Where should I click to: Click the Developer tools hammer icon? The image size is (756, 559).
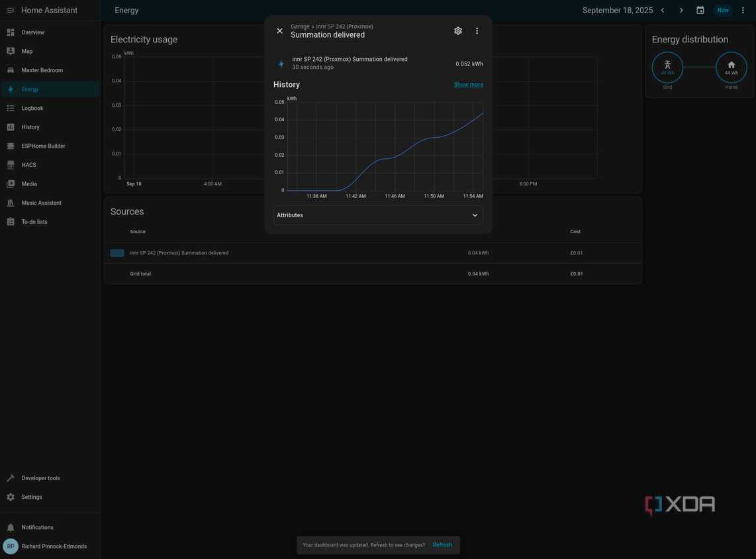coord(11,478)
